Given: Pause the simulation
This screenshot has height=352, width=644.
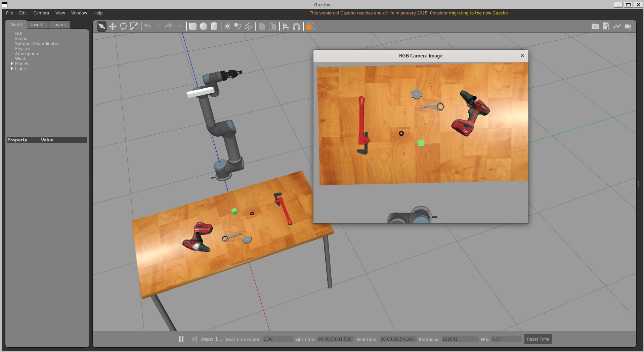Looking at the screenshot, I should pyautogui.click(x=181, y=339).
